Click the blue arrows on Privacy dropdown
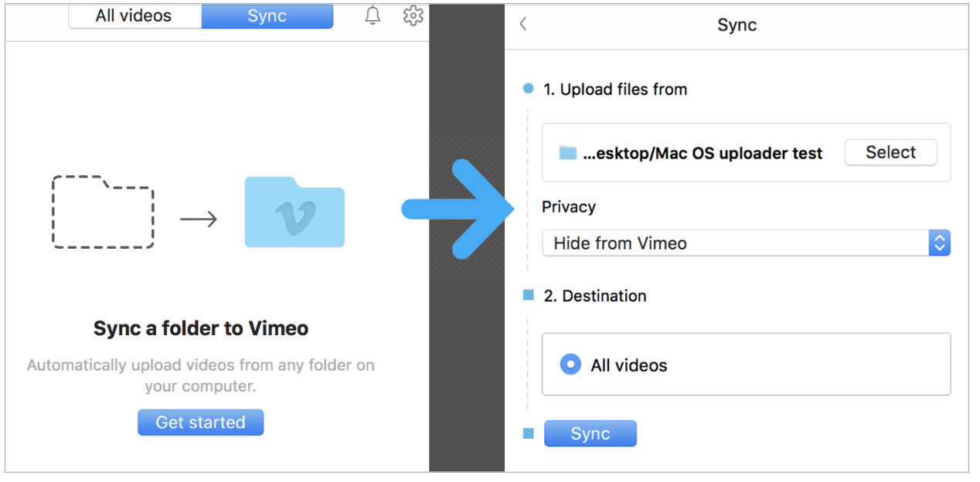The image size is (980, 482). click(x=939, y=243)
